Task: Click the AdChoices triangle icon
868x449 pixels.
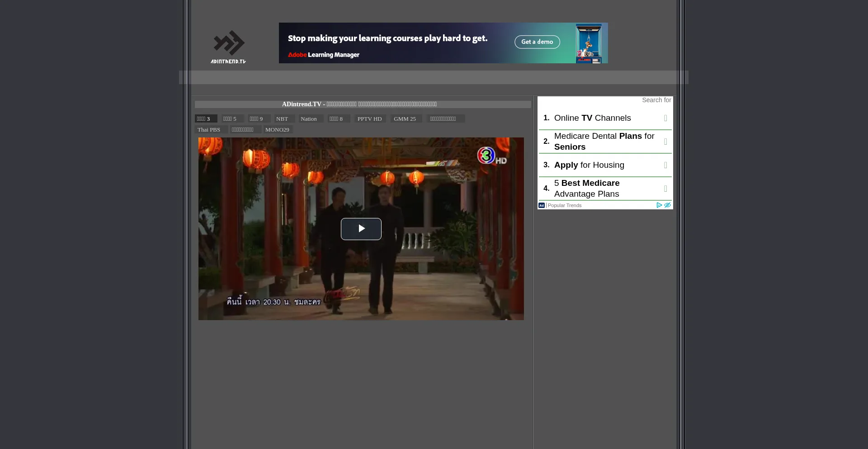Action: (659, 205)
